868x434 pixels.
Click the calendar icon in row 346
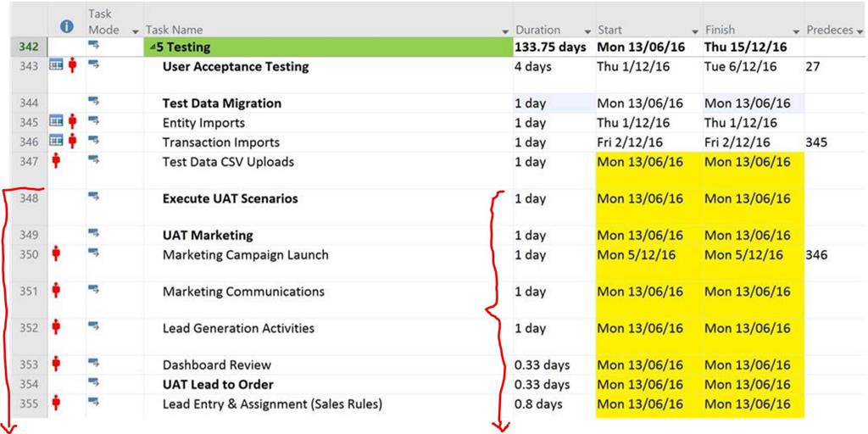(x=57, y=142)
